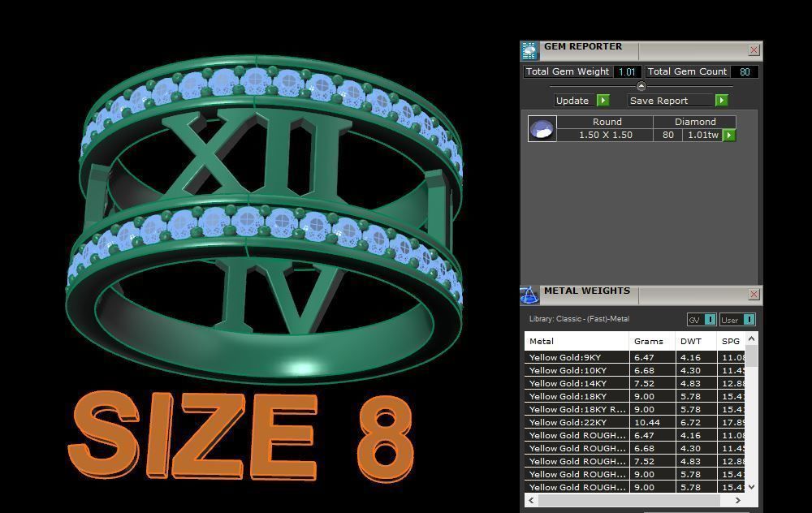Click the 6.72 DWT cell
The width and height of the screenshot is (812, 513).
(x=696, y=422)
